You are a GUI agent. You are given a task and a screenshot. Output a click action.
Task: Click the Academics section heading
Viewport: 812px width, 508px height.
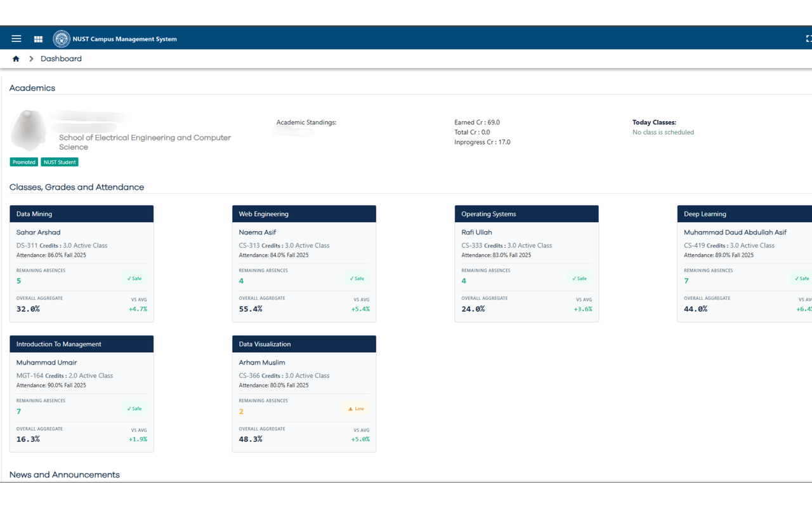coord(32,88)
